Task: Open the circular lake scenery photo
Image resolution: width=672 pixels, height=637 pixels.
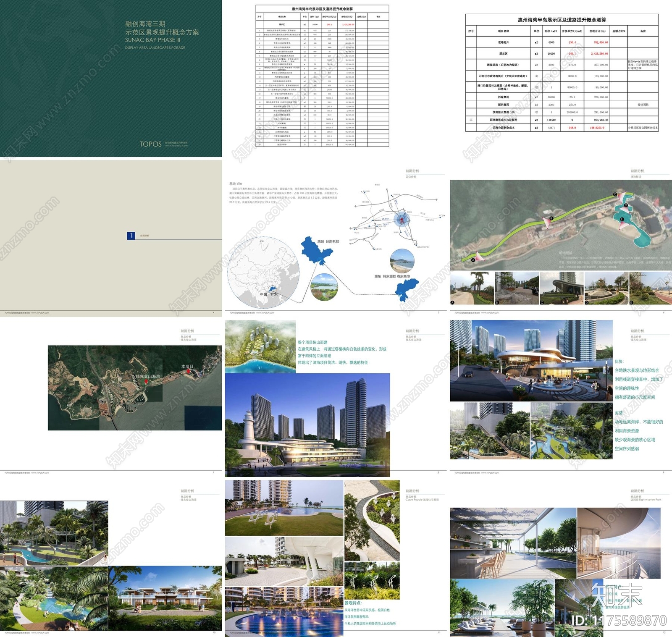Action: coord(324,287)
